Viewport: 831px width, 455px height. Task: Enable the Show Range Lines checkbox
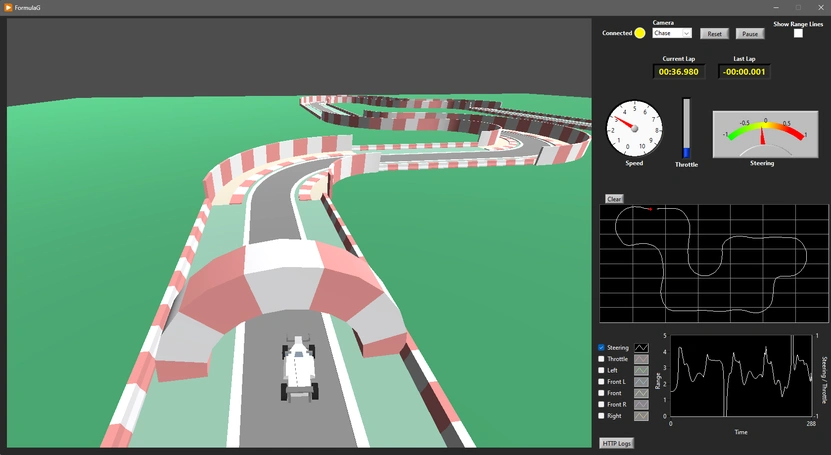[x=798, y=33]
